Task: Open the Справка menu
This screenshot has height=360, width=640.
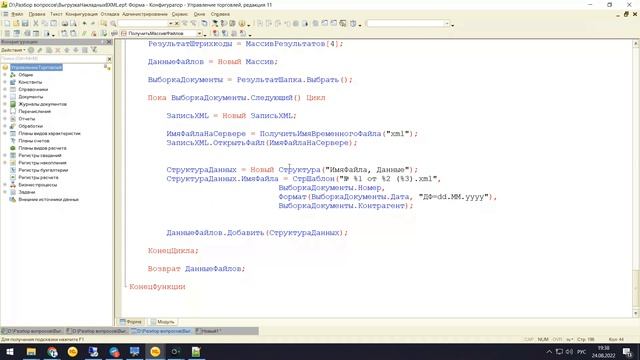Action: point(220,14)
